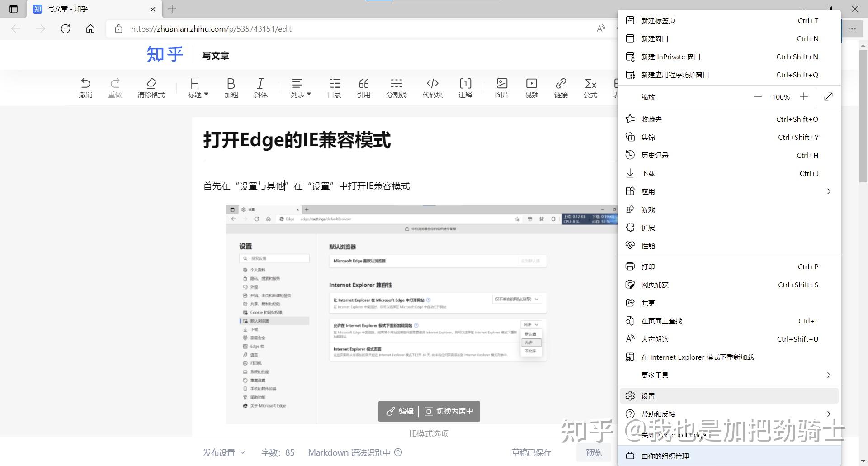Click the site lock icon in address bar
Screen dimensions: 868x466
click(x=118, y=29)
